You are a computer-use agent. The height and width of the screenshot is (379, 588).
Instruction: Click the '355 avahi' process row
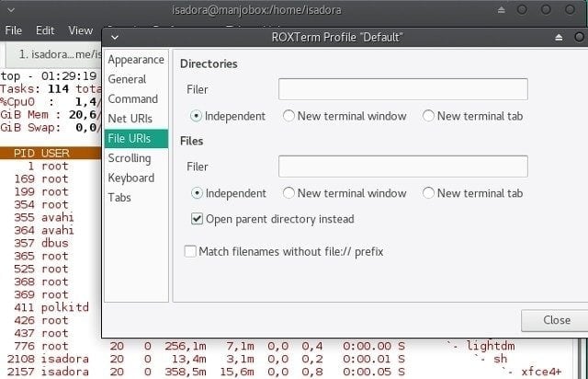tap(51, 217)
